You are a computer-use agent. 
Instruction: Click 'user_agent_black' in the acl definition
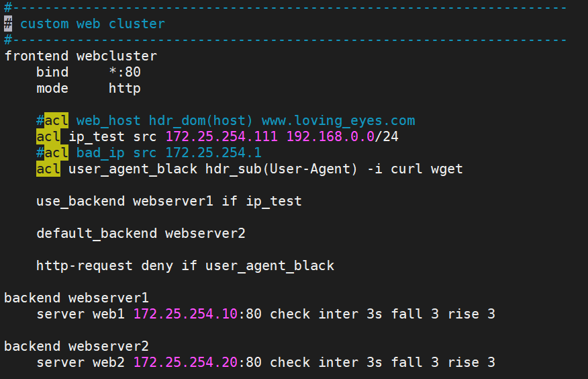133,169
